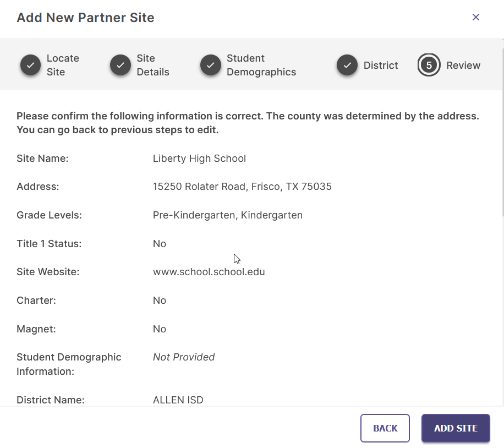Select the District step label
Image resolution: width=504 pixels, height=448 pixels.
click(x=381, y=65)
